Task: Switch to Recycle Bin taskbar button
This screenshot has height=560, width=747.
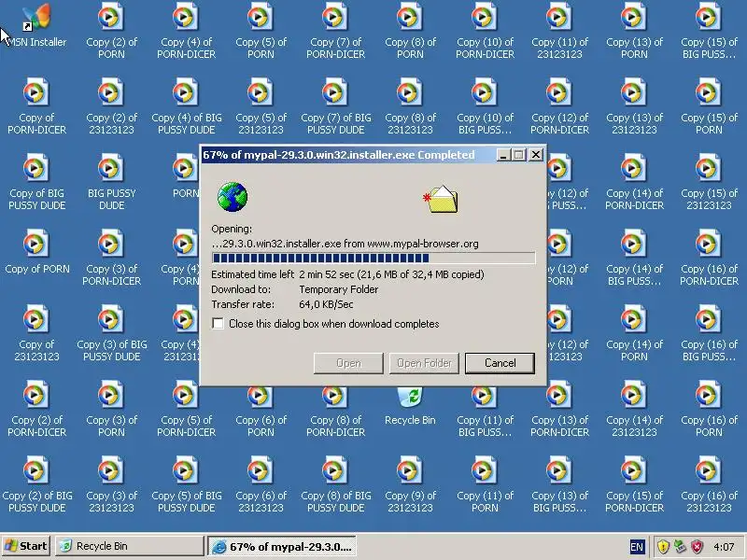Action: 130,546
